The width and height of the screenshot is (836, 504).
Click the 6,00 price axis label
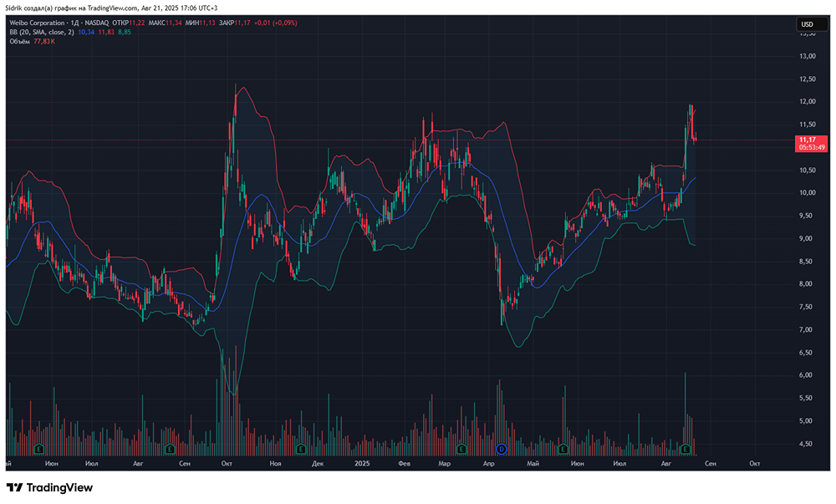[x=808, y=375]
